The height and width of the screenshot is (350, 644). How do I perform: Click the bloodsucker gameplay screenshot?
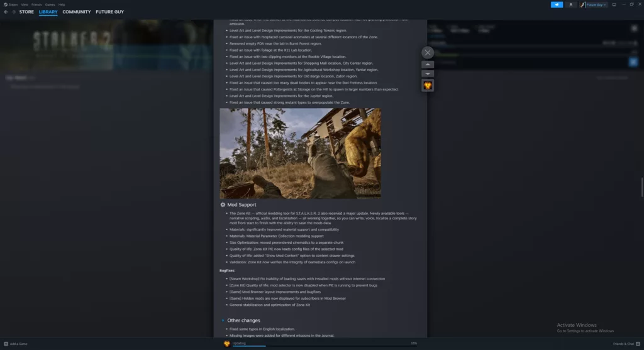point(300,153)
